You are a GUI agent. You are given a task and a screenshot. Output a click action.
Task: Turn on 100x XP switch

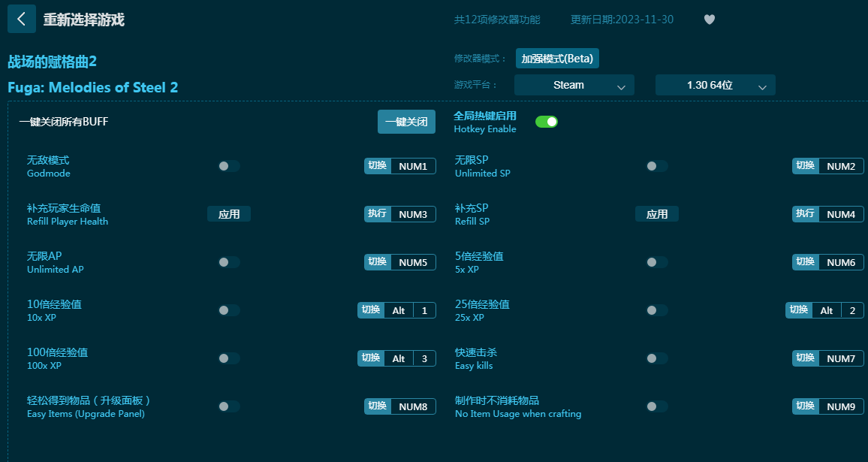point(228,358)
